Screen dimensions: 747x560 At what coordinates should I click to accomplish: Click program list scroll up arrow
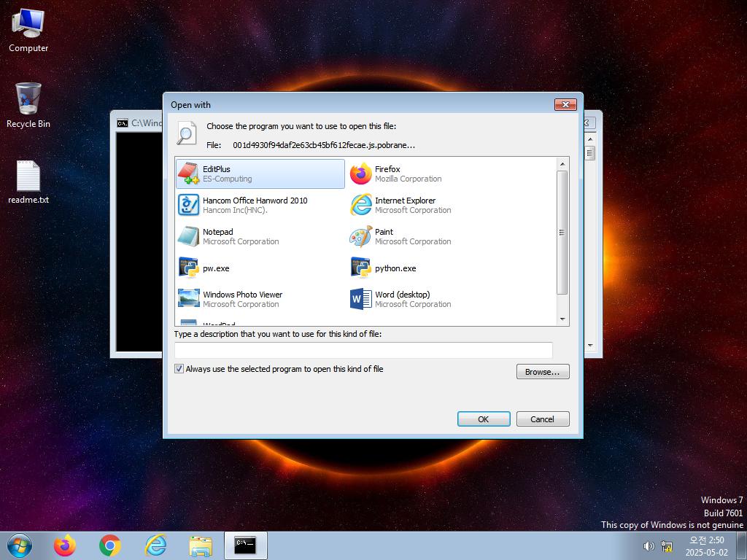click(x=562, y=164)
